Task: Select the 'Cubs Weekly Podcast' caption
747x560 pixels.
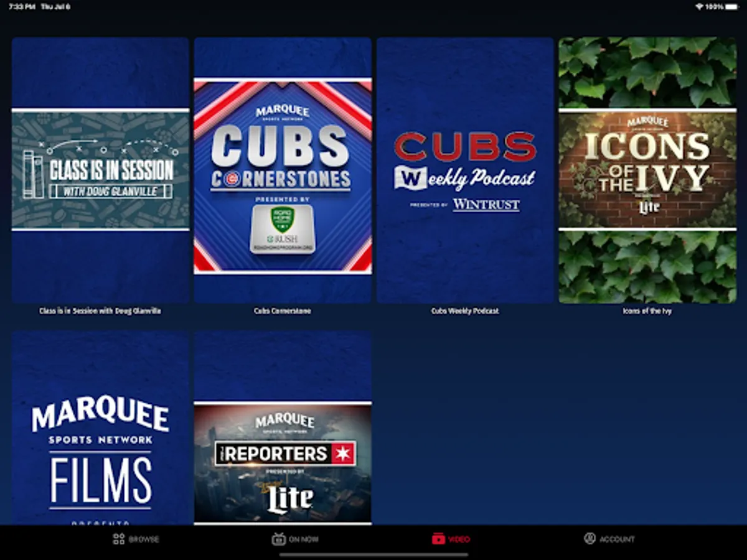Action: pos(465,311)
